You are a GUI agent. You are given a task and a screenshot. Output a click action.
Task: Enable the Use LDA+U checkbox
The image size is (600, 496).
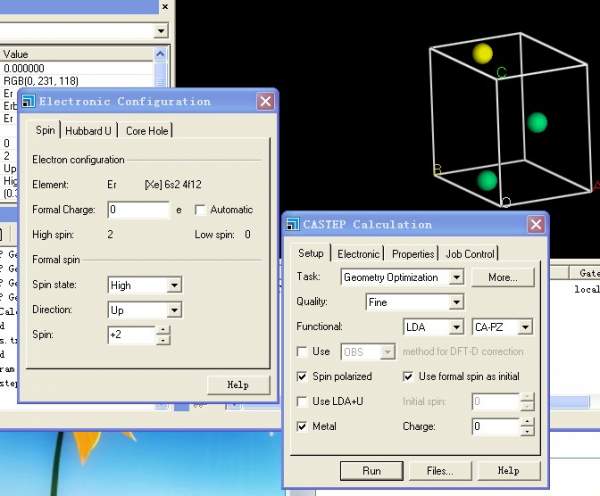click(302, 401)
